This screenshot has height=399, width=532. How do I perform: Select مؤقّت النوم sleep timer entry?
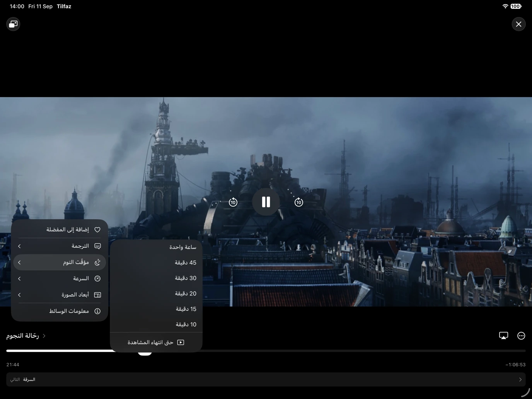[60, 262]
